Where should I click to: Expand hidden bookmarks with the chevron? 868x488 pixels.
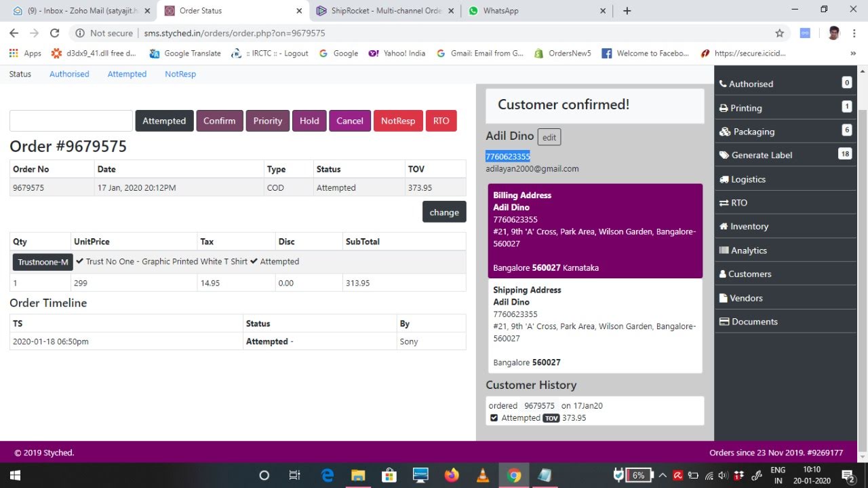coord(852,53)
